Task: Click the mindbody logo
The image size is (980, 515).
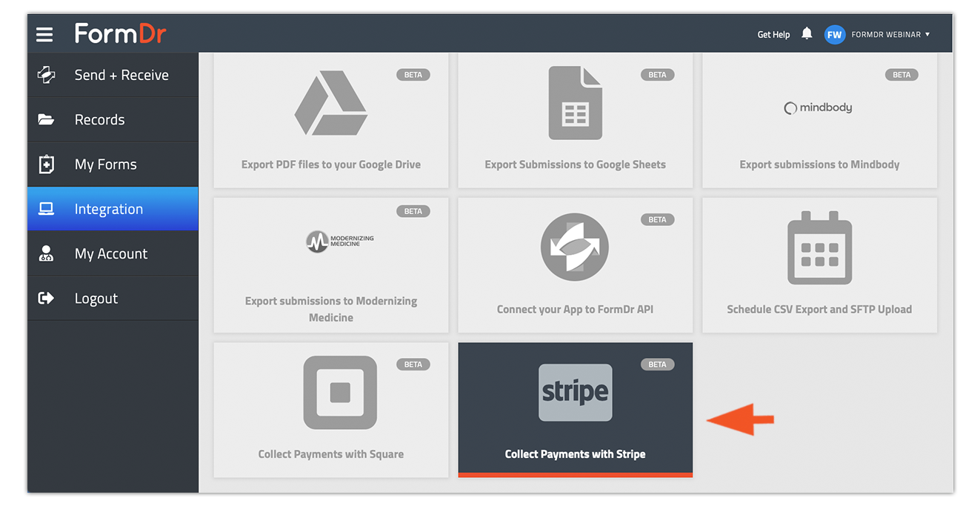Action: pos(818,107)
